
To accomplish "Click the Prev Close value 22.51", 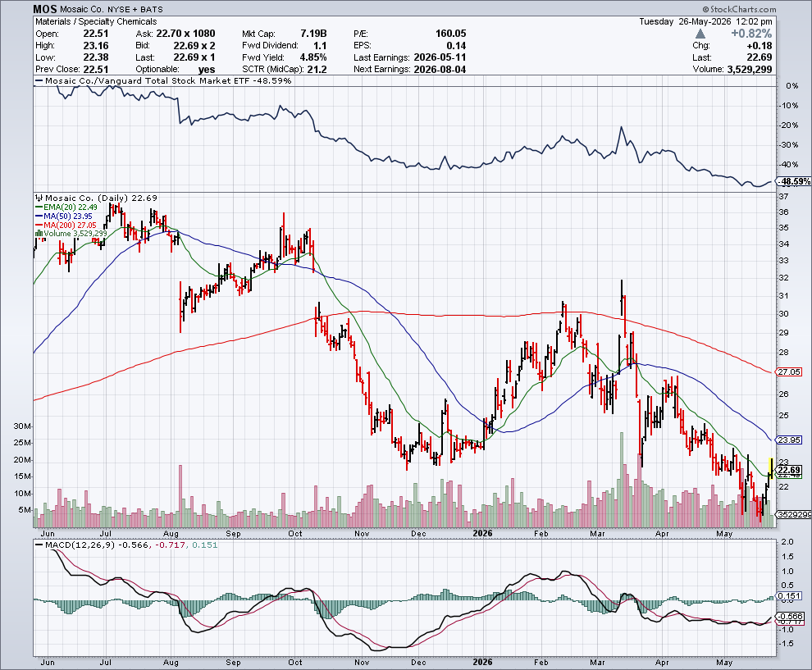I will 96,70.
